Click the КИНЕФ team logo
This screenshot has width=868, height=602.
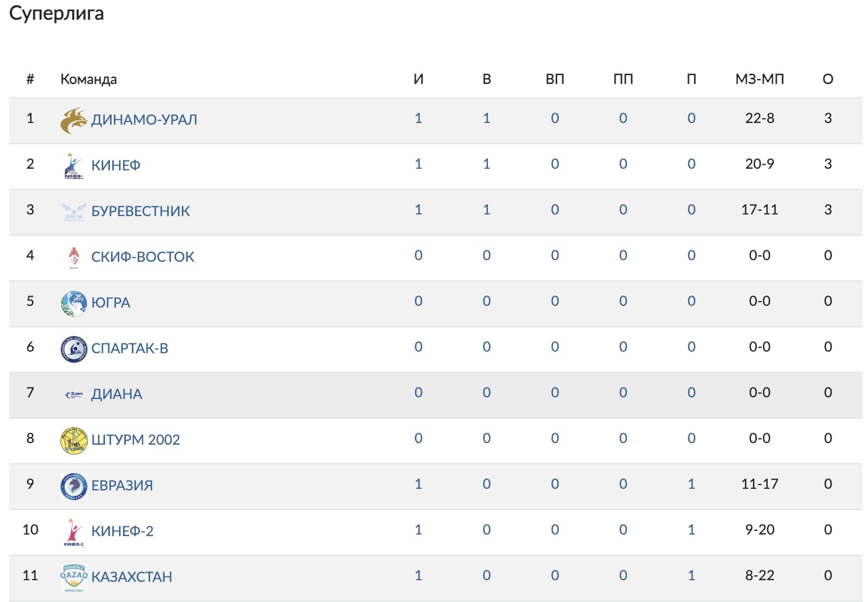(74, 166)
